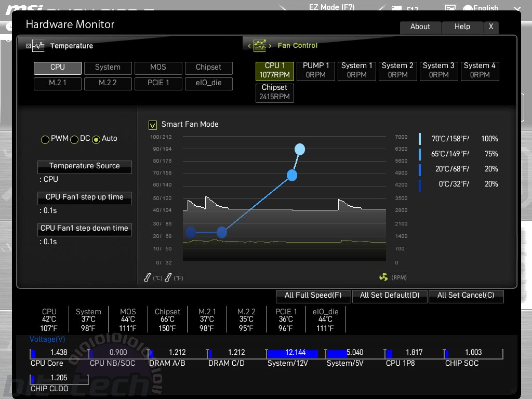532x399 pixels.
Task: Click the System/12V 12.144 voltage bar
Action: pos(296,353)
